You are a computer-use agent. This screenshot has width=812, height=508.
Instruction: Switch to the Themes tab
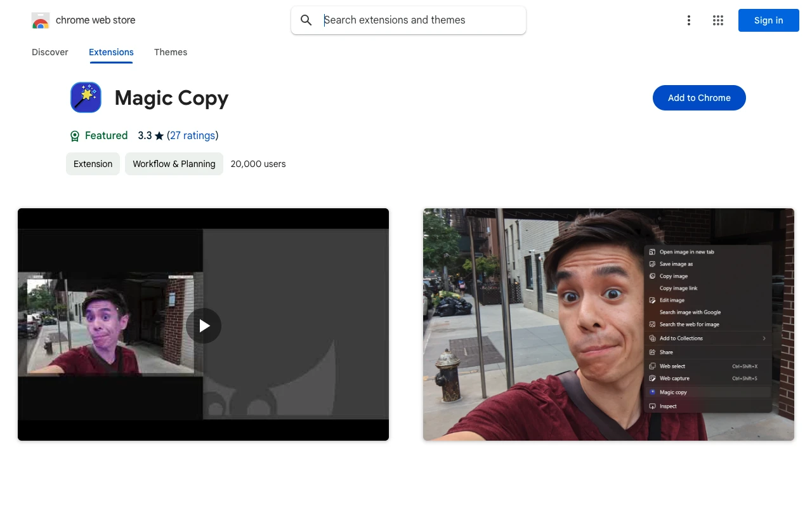[171, 52]
